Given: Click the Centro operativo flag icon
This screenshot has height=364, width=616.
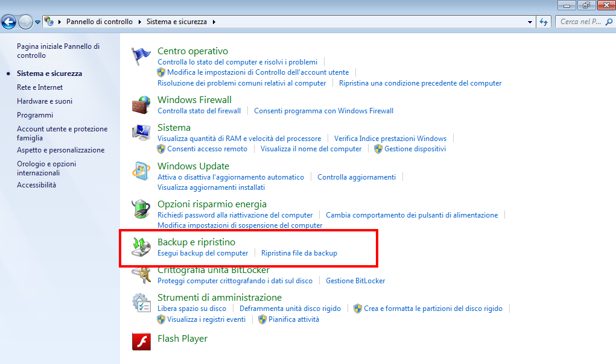Looking at the screenshot, I should 141,56.
